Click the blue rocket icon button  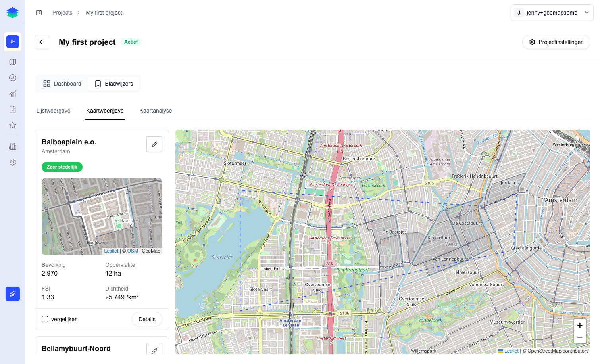pyautogui.click(x=13, y=294)
